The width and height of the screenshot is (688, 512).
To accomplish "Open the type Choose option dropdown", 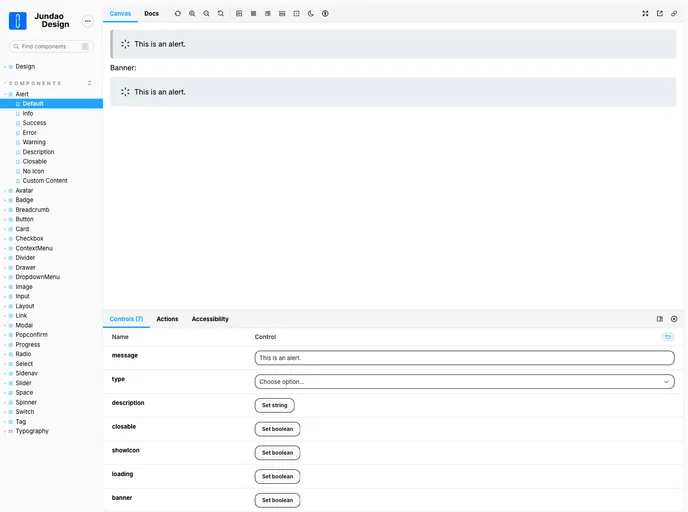I will (464, 381).
